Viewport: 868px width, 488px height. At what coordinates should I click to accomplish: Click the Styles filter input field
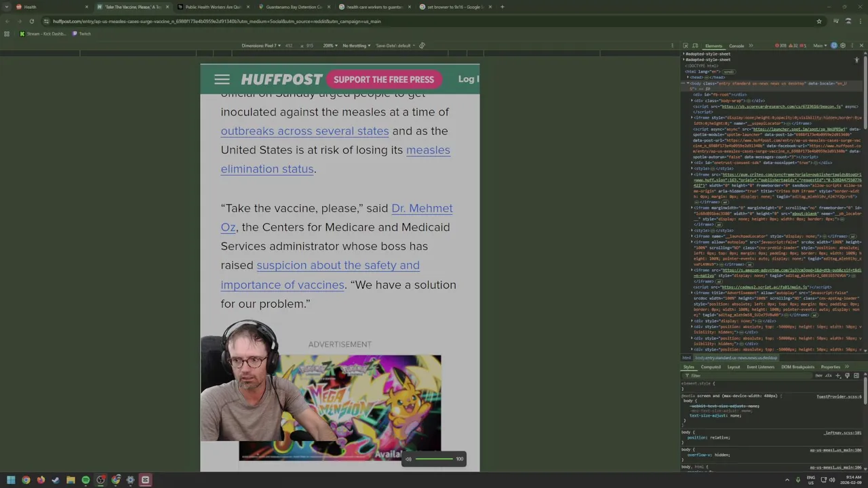pyautogui.click(x=746, y=375)
